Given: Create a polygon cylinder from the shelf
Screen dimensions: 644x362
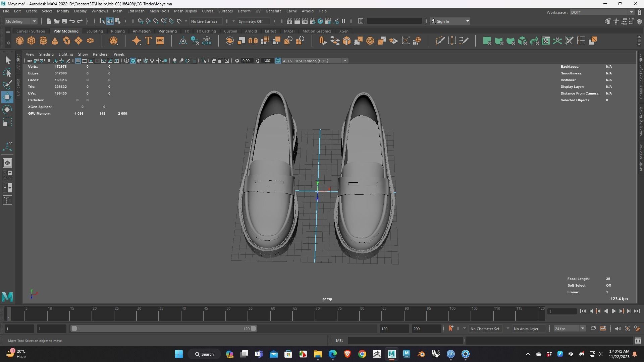Looking at the screenshot, I should (x=43, y=41).
